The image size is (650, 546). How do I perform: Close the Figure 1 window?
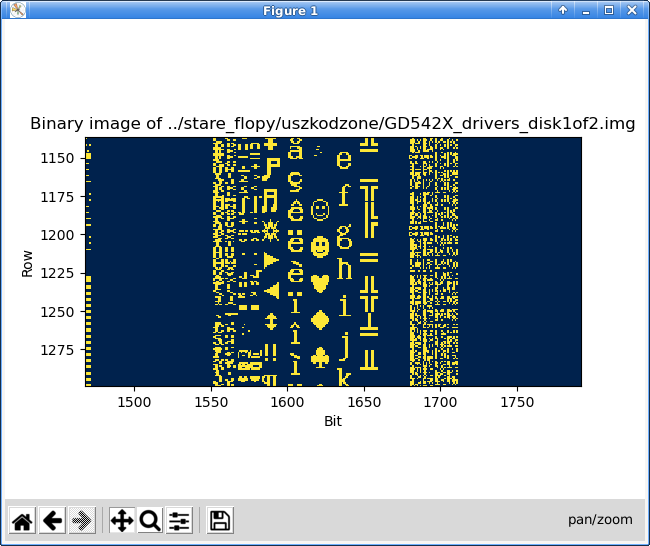[632, 10]
